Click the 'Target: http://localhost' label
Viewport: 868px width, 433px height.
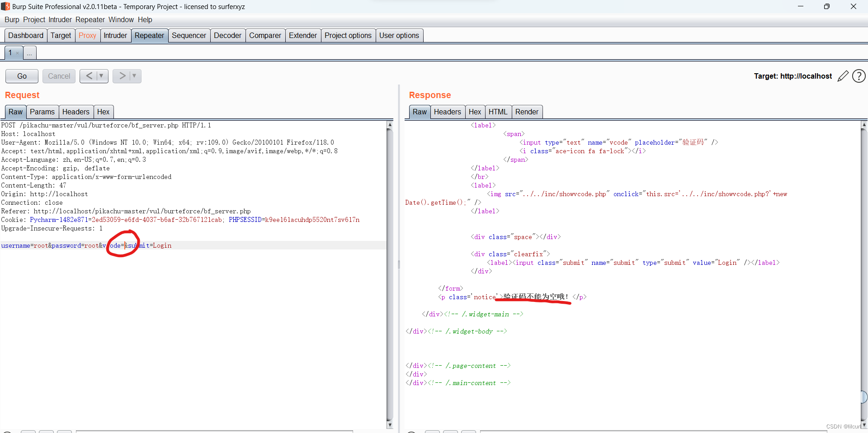pyautogui.click(x=793, y=76)
